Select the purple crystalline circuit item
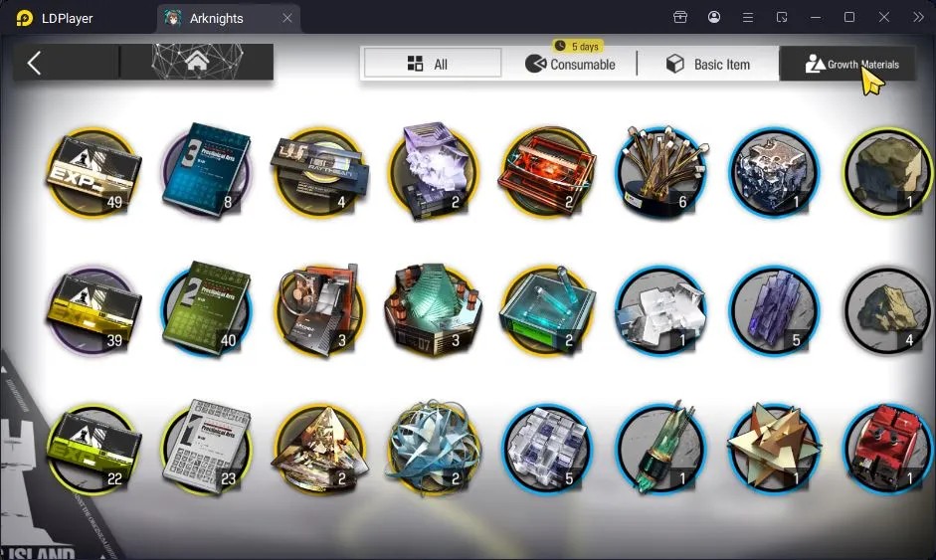The width and height of the screenshot is (936, 560). [433, 171]
